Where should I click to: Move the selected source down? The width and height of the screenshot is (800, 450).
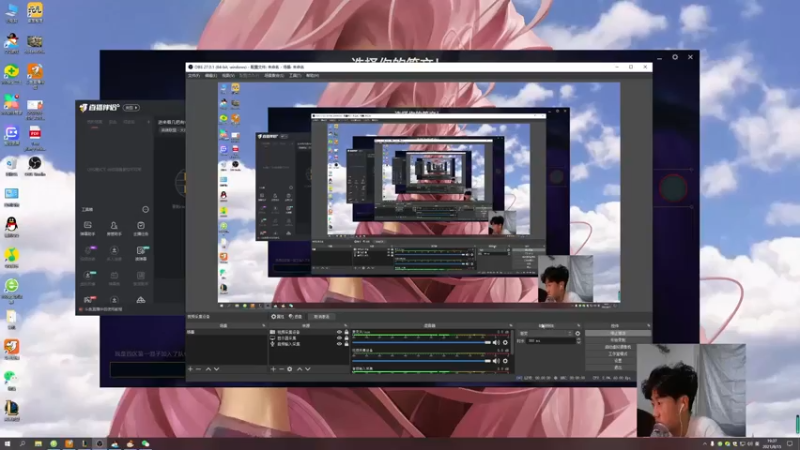pyautogui.click(x=308, y=369)
